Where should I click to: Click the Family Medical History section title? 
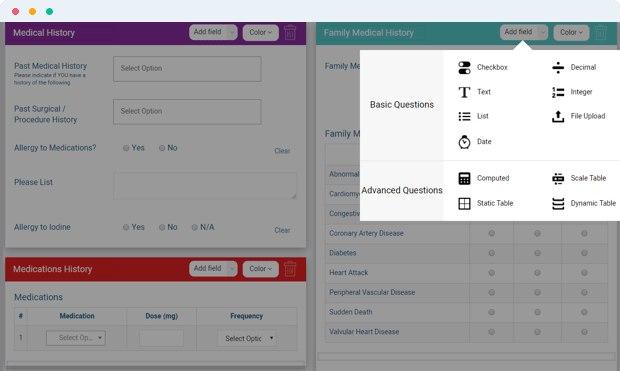pos(369,33)
